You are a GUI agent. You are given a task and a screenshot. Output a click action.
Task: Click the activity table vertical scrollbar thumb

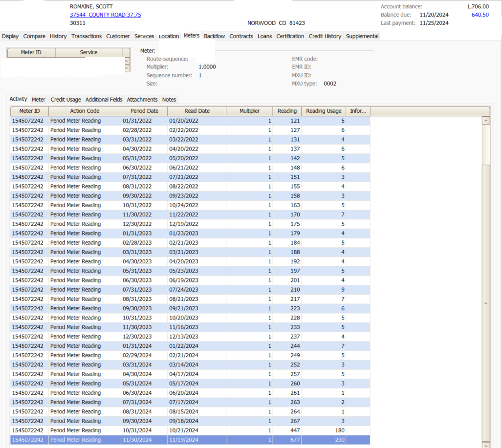pos(486,303)
